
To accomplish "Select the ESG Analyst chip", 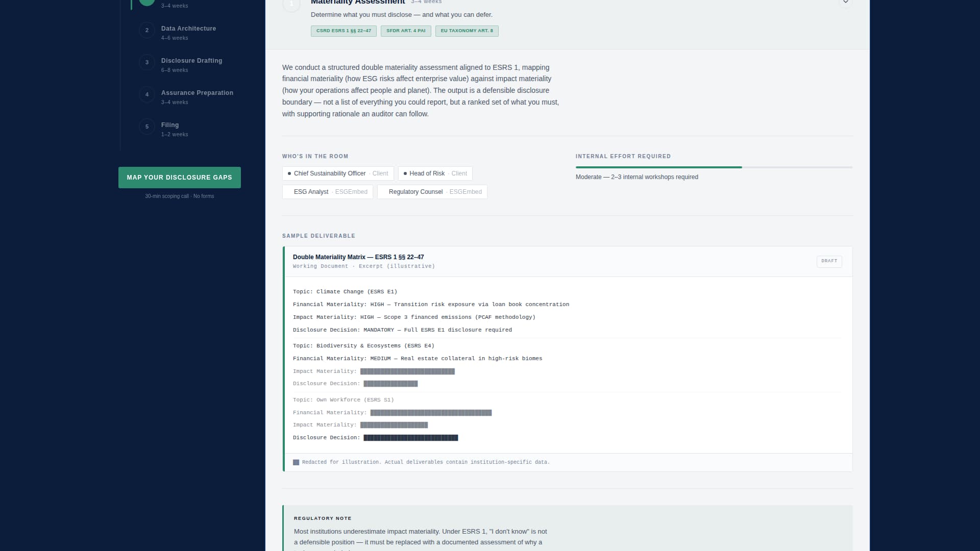I will click(328, 192).
